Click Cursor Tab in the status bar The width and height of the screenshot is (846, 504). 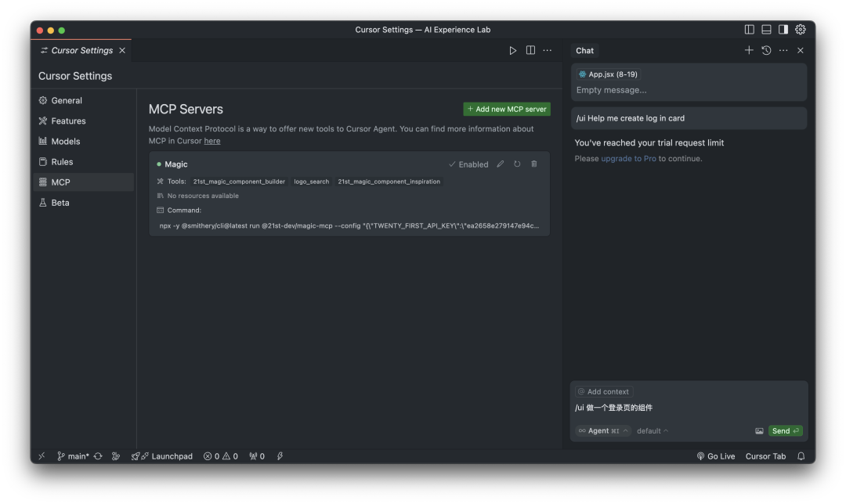(765, 456)
